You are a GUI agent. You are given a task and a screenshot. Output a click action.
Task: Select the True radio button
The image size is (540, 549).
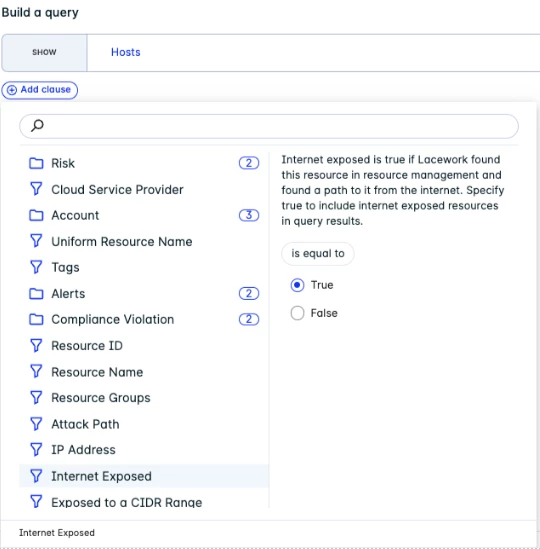click(x=297, y=285)
